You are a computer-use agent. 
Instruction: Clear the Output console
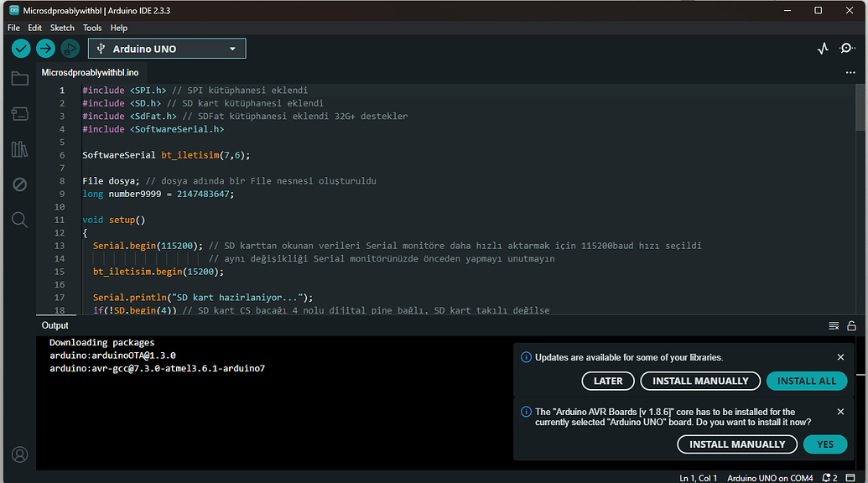(833, 325)
